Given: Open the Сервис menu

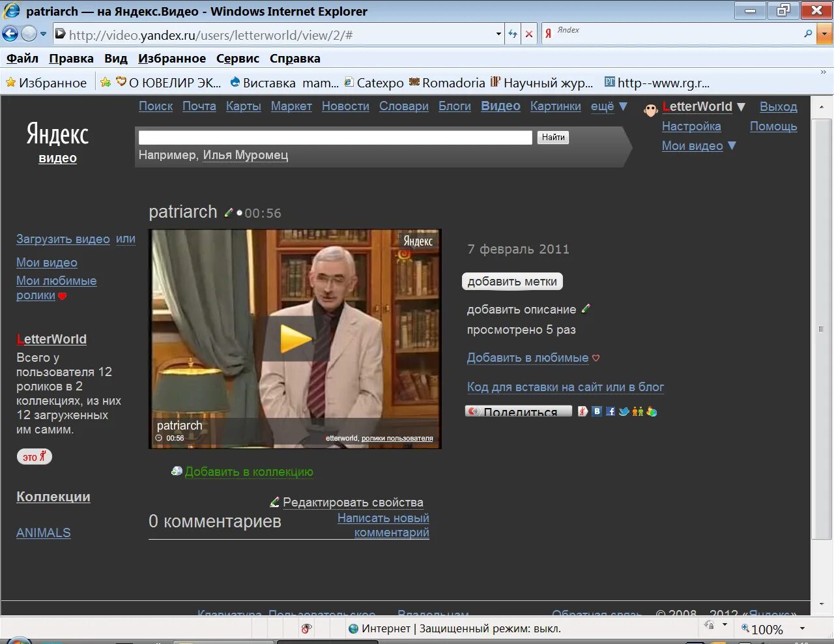Looking at the screenshot, I should pyautogui.click(x=238, y=59).
